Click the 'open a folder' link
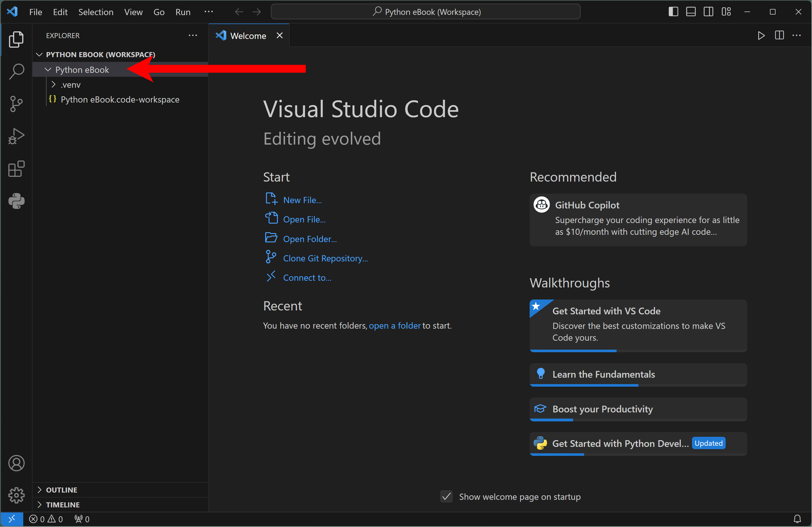Screen dimensions: 812x527 (395, 326)
